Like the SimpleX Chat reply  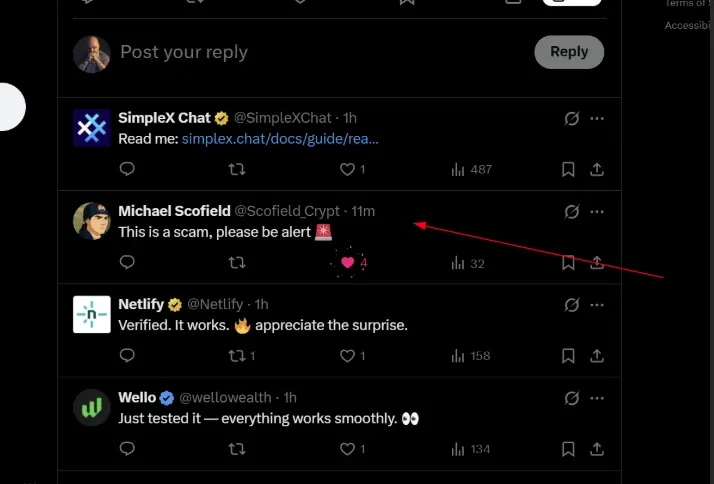[348, 170]
